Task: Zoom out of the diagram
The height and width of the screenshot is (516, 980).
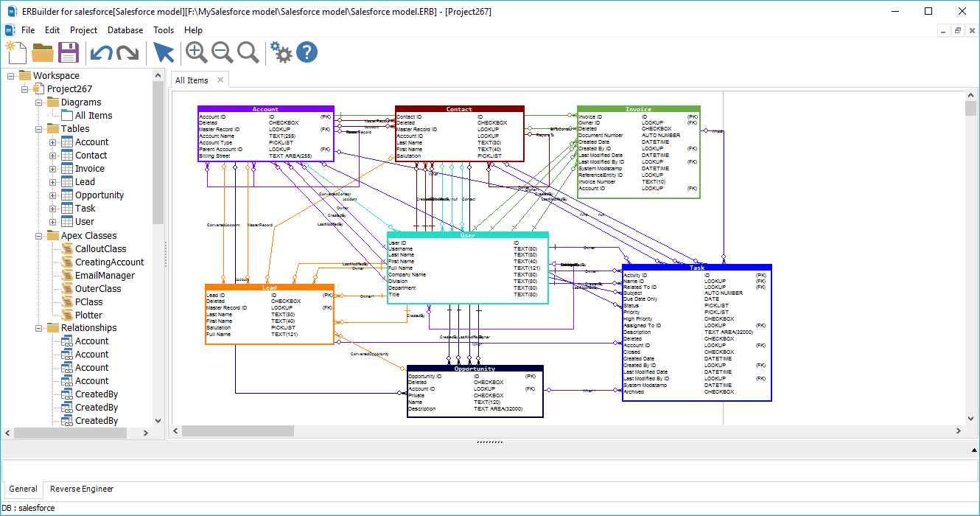Action: [x=222, y=52]
